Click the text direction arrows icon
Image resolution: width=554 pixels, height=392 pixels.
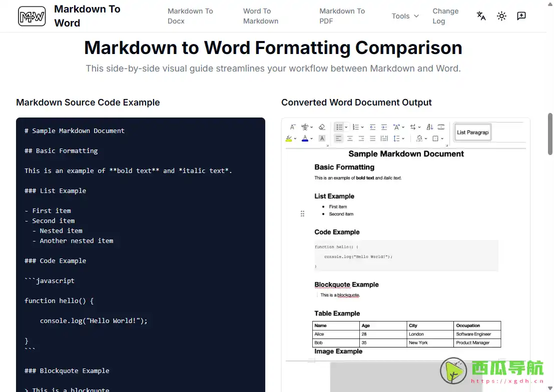tap(413, 127)
